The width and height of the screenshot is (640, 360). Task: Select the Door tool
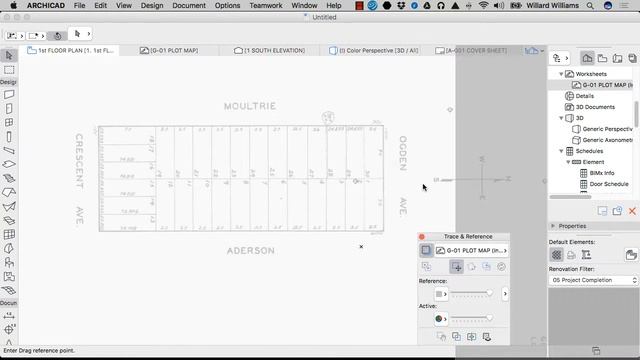click(x=9, y=109)
